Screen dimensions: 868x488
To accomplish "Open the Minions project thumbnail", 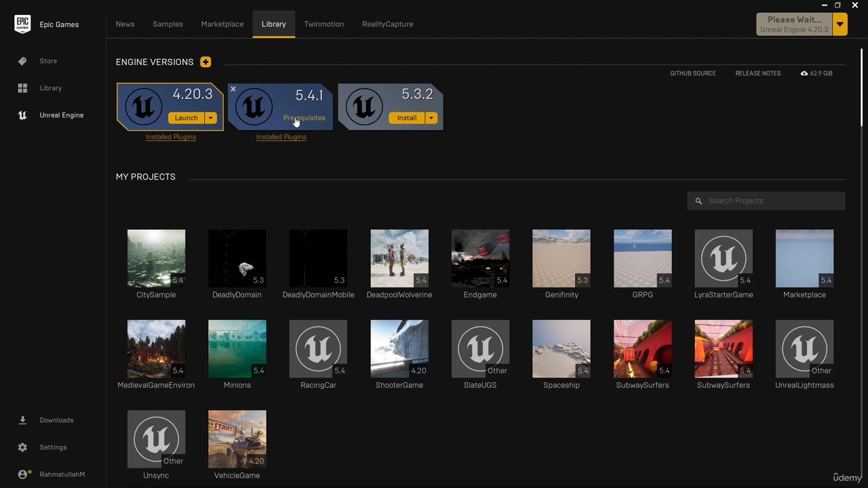I will point(237,348).
